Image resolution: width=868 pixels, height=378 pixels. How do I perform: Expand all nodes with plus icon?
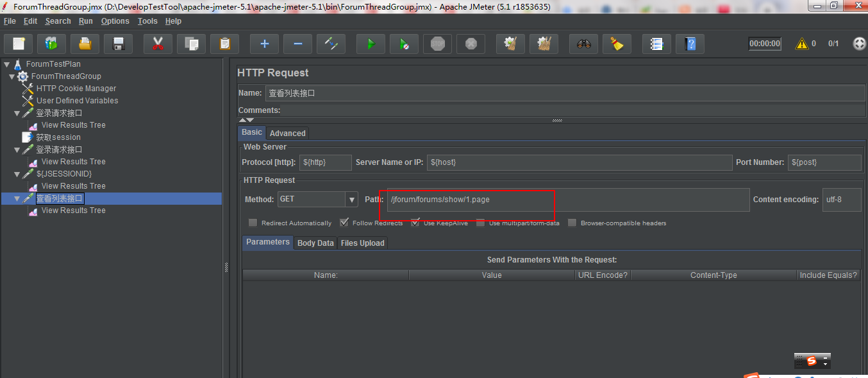[x=264, y=44]
